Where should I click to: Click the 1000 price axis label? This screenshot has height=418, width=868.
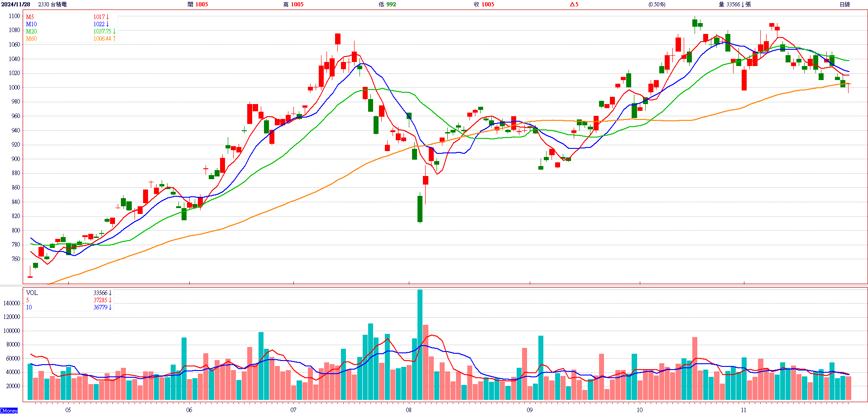[x=14, y=87]
